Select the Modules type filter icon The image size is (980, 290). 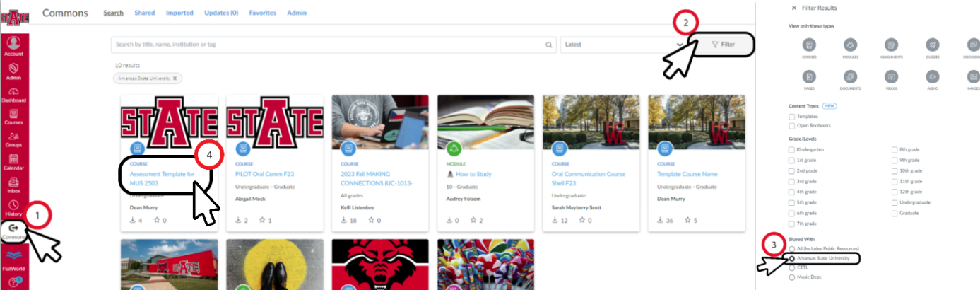coord(851,45)
